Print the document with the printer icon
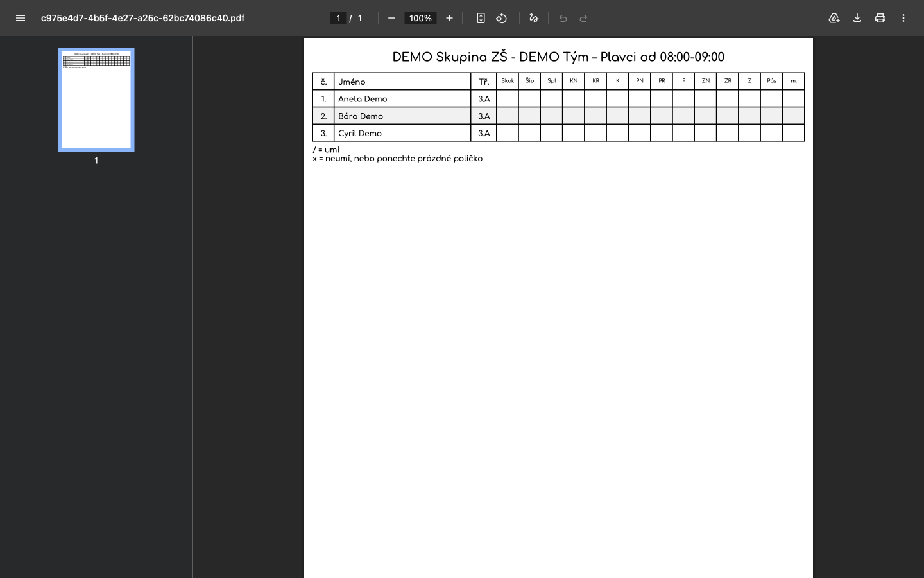The image size is (924, 578). pyautogui.click(x=880, y=18)
